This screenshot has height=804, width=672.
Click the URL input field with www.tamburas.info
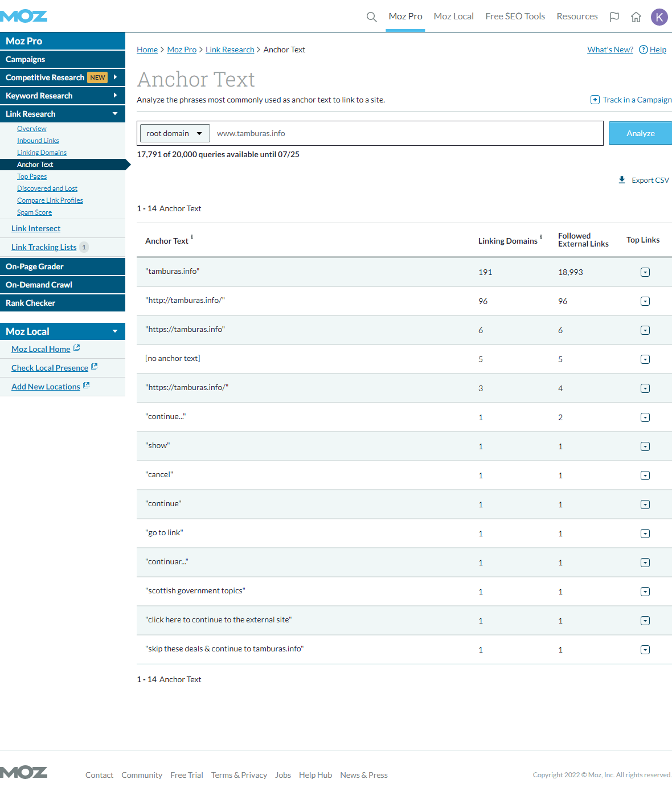click(x=407, y=133)
